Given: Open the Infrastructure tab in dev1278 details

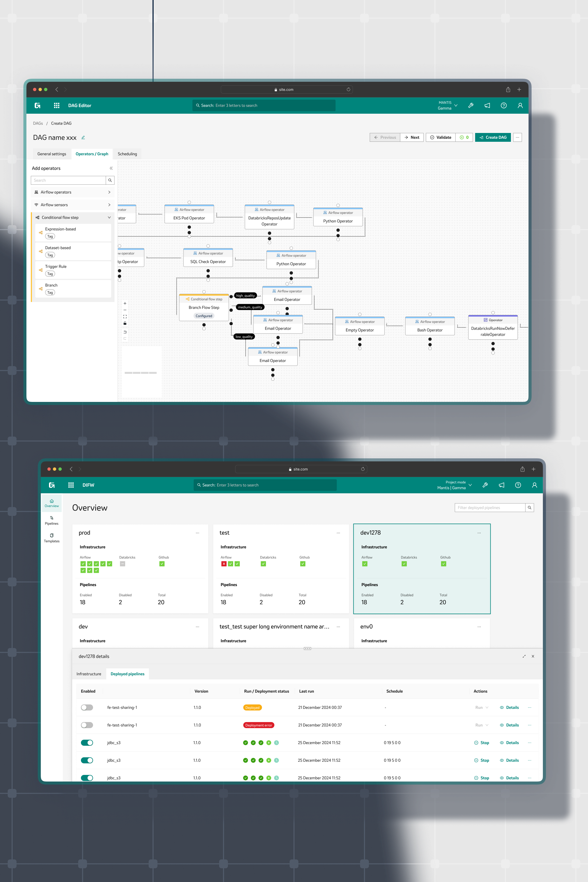Looking at the screenshot, I should 88,674.
